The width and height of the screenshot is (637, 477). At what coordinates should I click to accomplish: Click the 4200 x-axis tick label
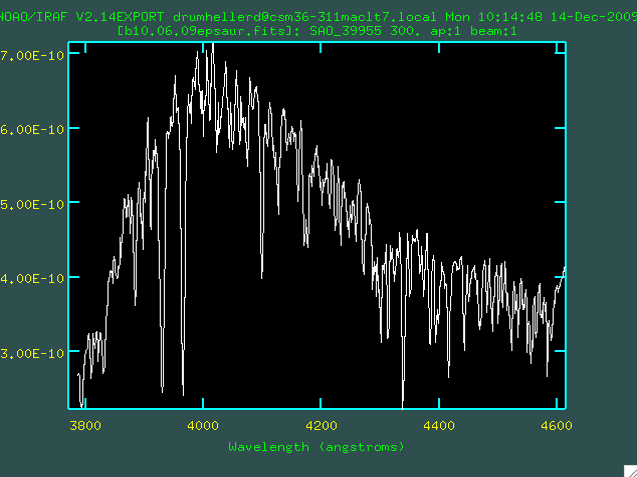tap(321, 425)
